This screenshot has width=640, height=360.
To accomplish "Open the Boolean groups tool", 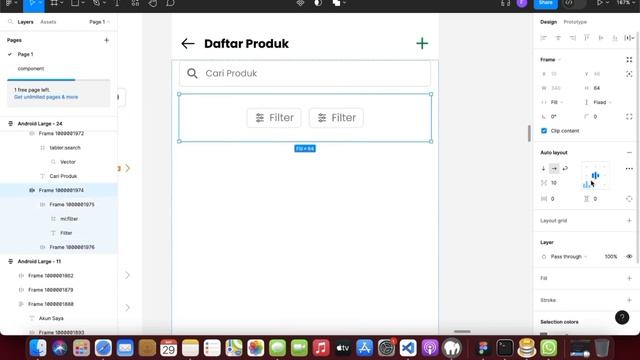I will tap(336, 3).
